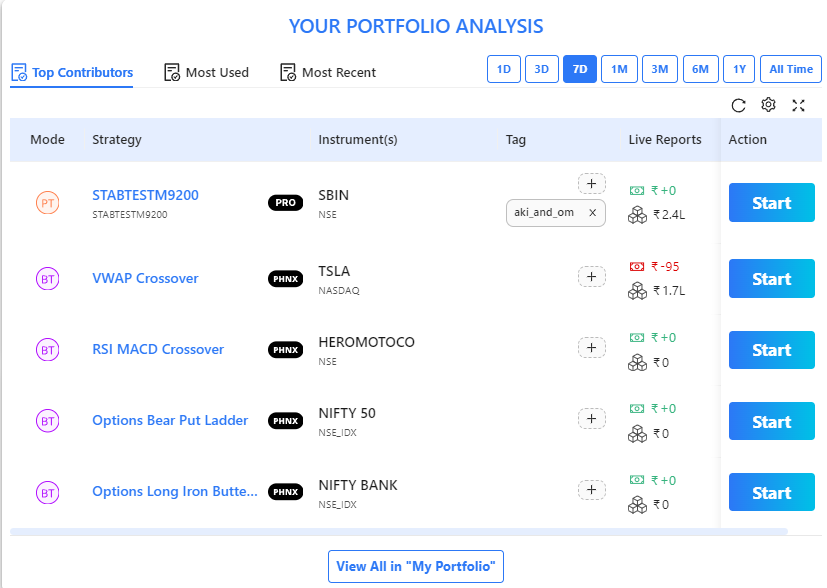Select the 1D time range
The height and width of the screenshot is (588, 827).
click(504, 69)
